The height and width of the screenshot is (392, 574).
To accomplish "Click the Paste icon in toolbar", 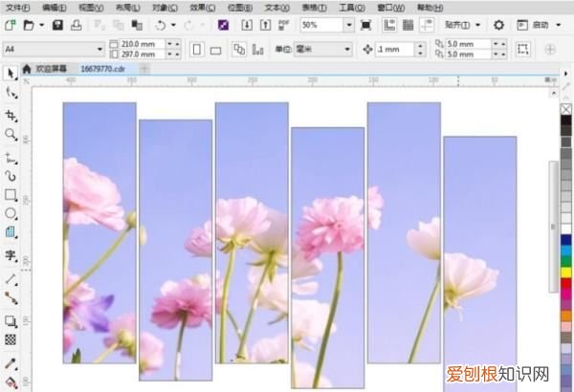I will [137, 25].
